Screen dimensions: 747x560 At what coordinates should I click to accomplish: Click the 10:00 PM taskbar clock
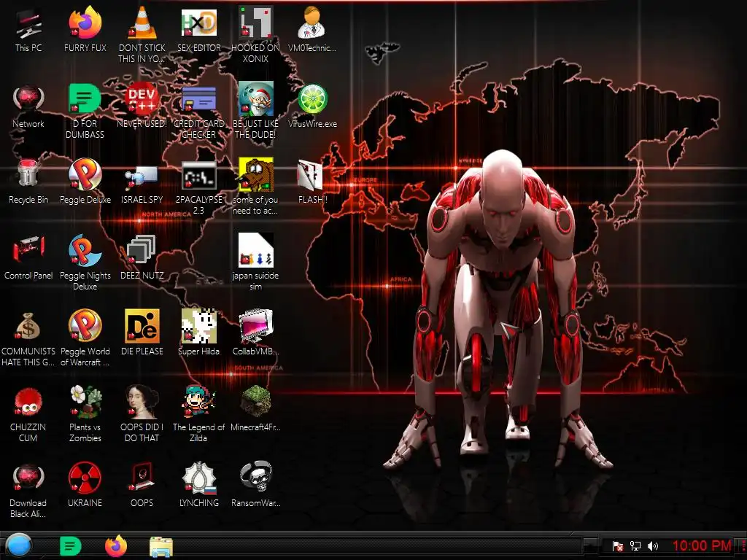[702, 545]
